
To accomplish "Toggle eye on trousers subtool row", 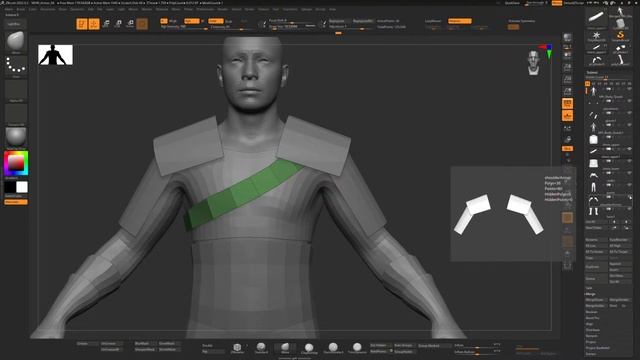I will [629, 185].
